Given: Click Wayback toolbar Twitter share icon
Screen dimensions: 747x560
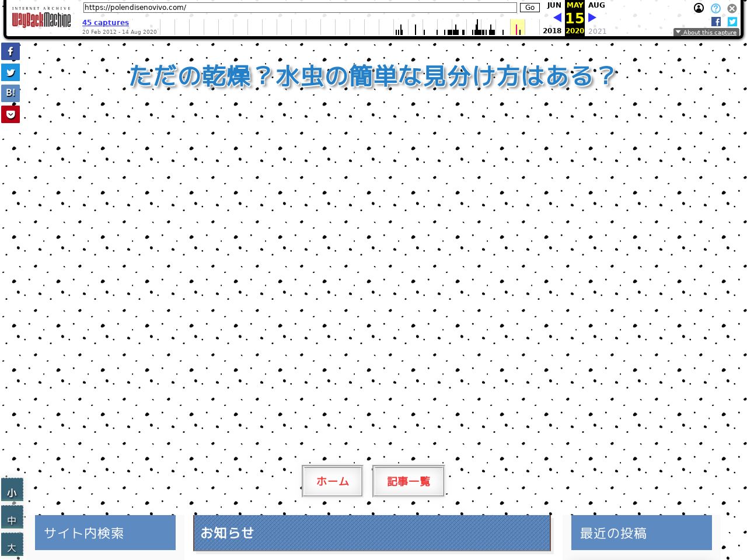Looking at the screenshot, I should 732,22.
